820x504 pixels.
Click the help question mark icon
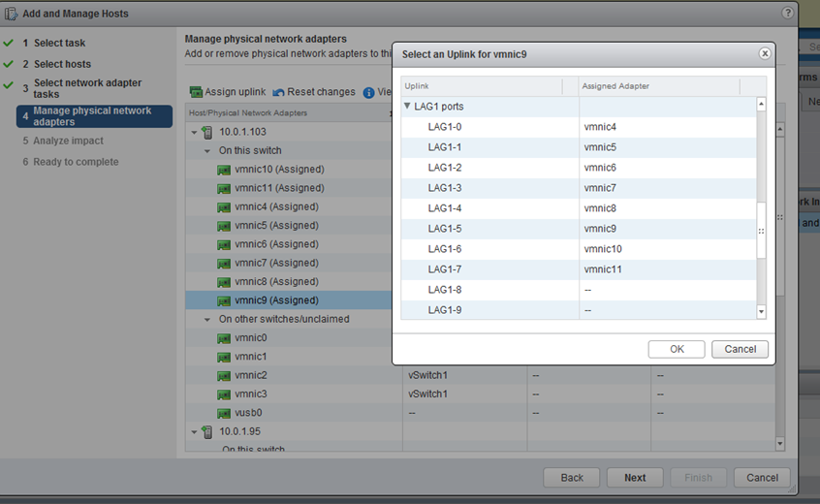pyautogui.click(x=787, y=13)
